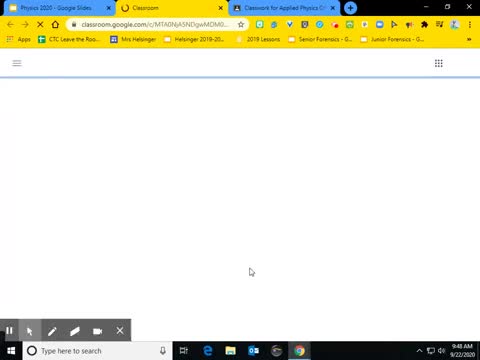The image size is (480, 360).
Task: Bookmark this page with the star icon
Action: point(241,24)
